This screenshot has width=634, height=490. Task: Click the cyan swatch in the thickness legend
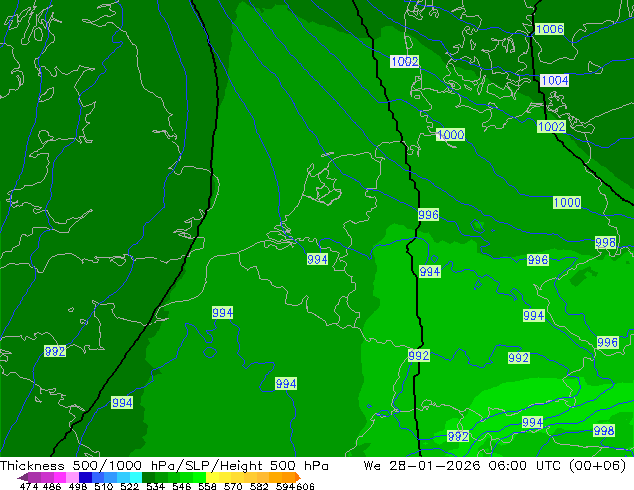click(136, 477)
